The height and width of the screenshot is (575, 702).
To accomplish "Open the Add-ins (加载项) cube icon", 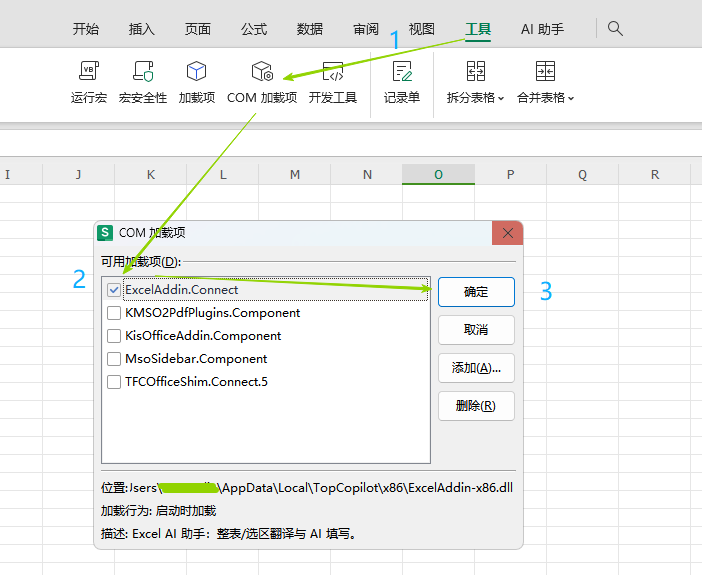I will pos(197,71).
